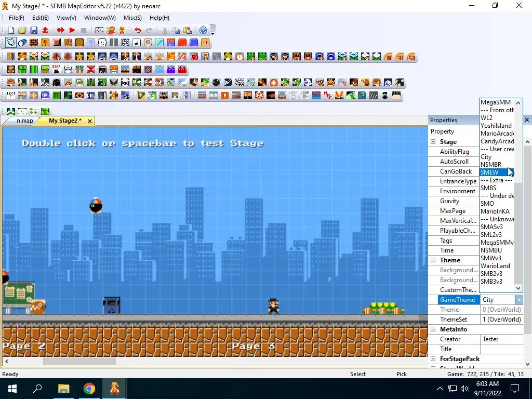Choose the Yoshi egg icon
This screenshot has height=399, width=532.
(x=11, y=111)
